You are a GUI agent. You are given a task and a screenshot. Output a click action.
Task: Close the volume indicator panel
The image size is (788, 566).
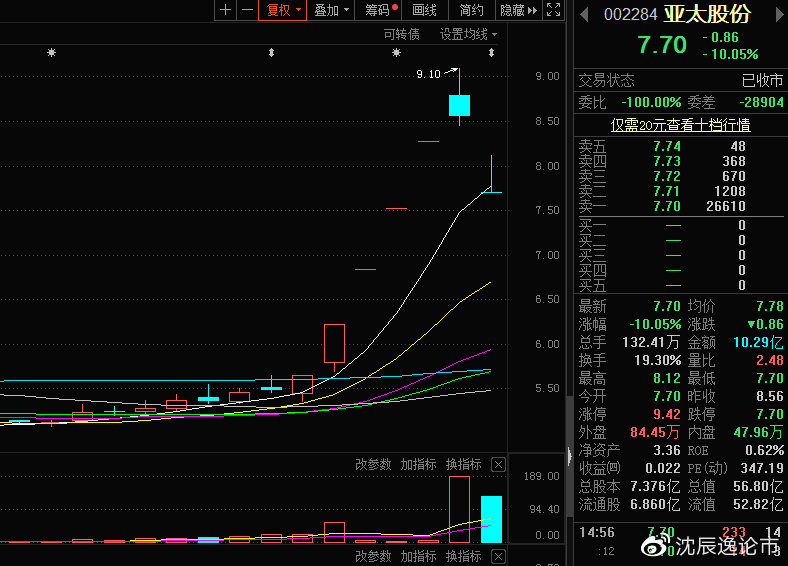(x=499, y=464)
